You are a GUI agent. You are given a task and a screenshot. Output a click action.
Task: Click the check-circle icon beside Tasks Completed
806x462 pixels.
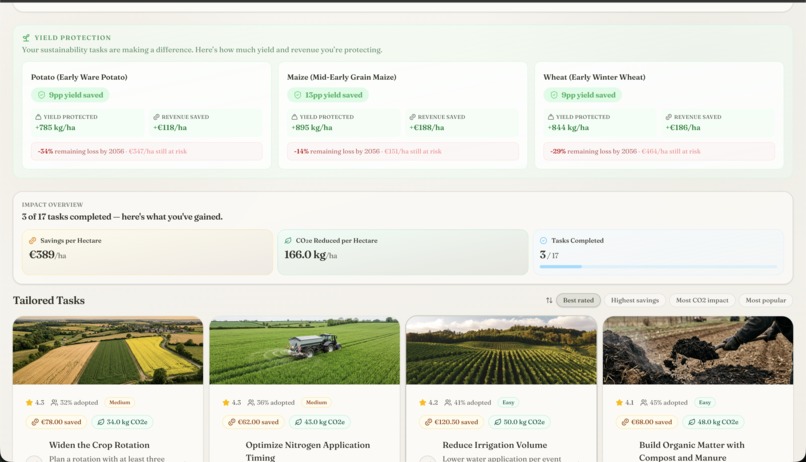543,241
